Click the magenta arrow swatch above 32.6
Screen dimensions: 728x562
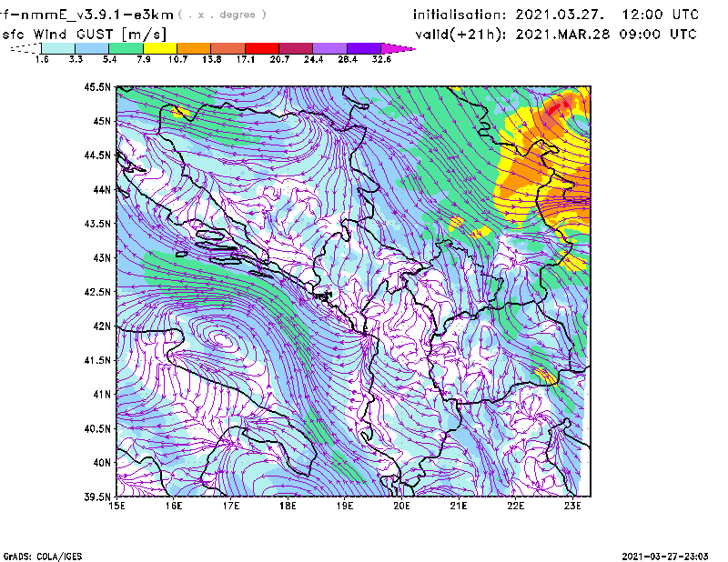[x=398, y=48]
